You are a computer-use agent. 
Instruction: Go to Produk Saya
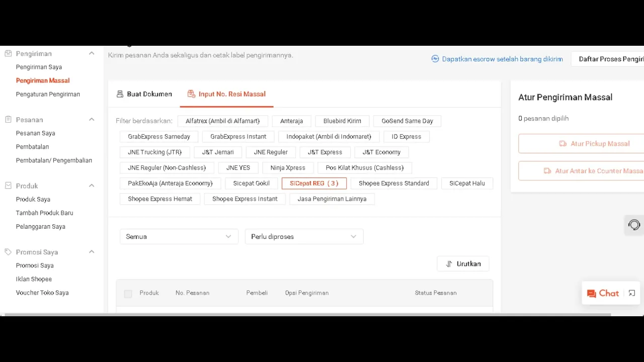(x=33, y=199)
